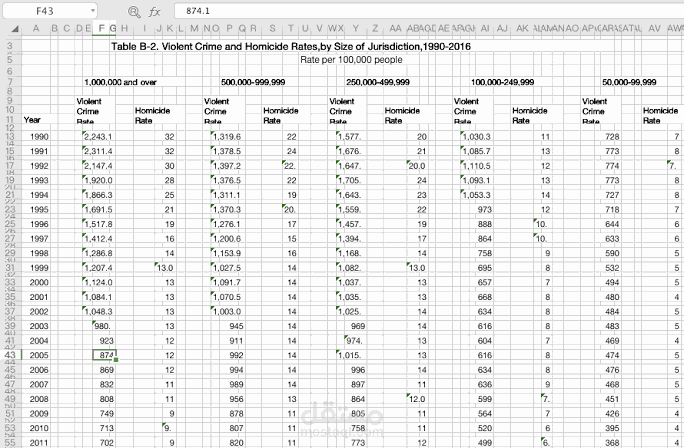This screenshot has height=448, width=684.
Task: Click the cell with 969
Action: (x=358, y=326)
